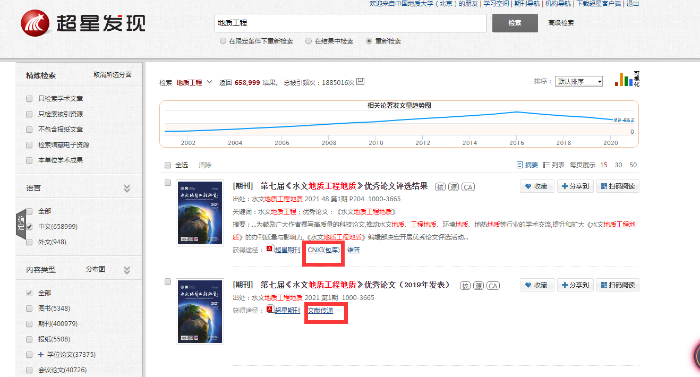Screen dimensions: 700x377
Task: Open 下载超星客户端 top link
Action: 599,3
